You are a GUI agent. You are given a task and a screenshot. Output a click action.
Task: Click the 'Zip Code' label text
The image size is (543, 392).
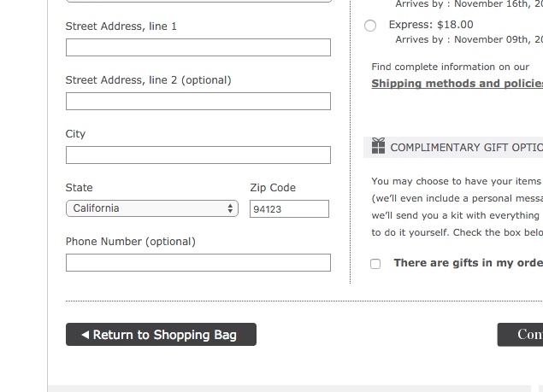(x=273, y=188)
